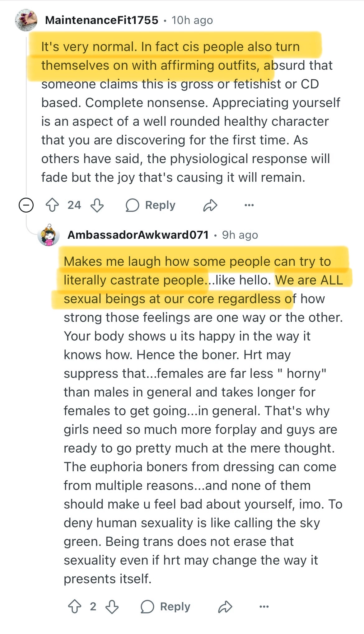This screenshot has height=634, width=364.
Task: Downvote AmbassadorAwkward071's reply
Action: coord(112,607)
